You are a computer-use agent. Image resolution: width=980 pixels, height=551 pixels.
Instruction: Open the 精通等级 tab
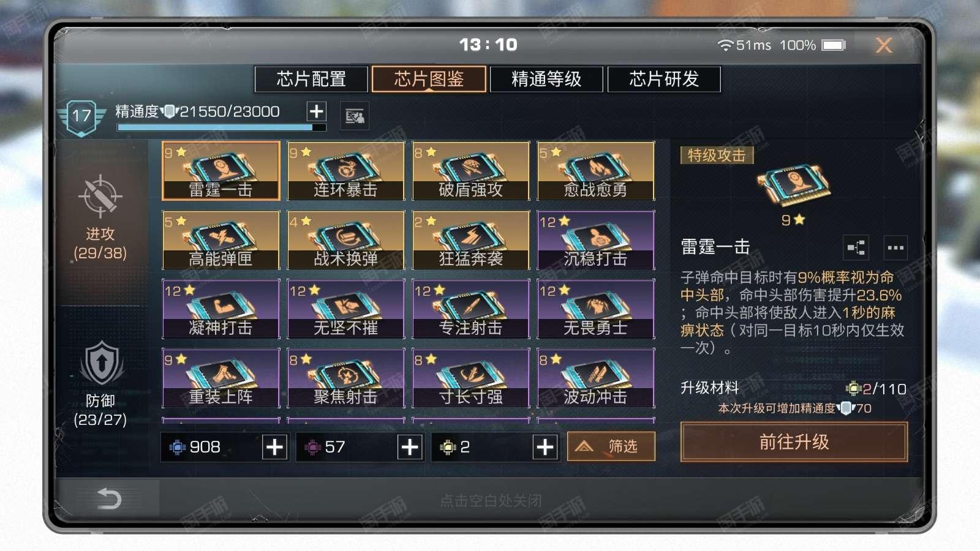point(546,79)
